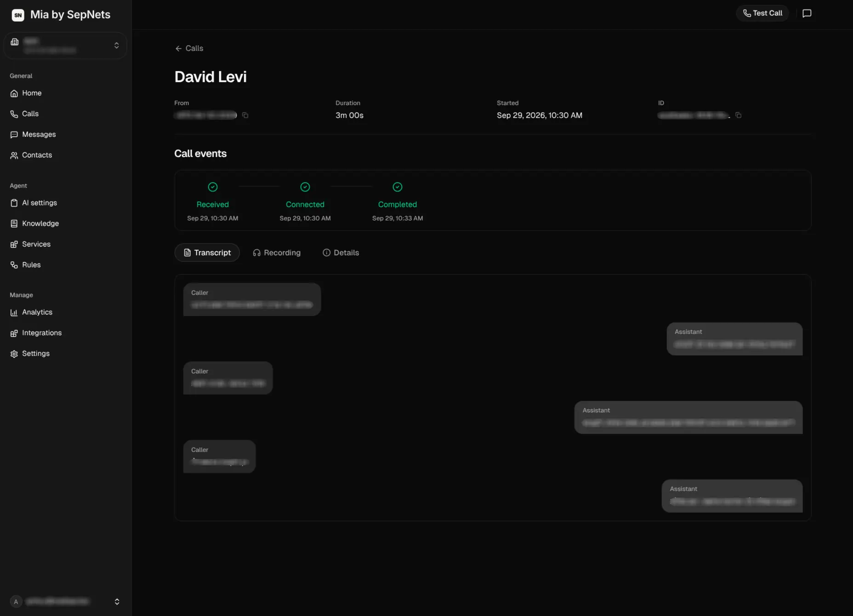
Task: Open the chat bubble icon top right
Action: pyautogui.click(x=807, y=13)
